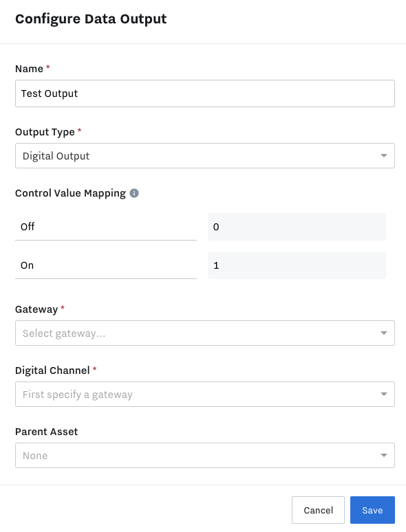
Task: Open the Parent Asset None dropdown
Action: 205,455
